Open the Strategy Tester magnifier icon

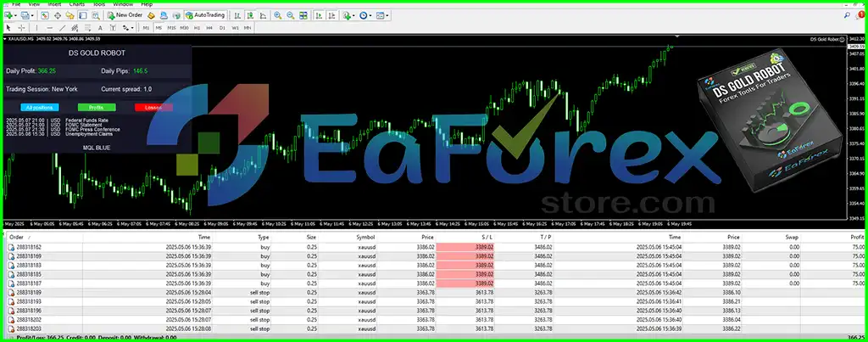coord(96,15)
